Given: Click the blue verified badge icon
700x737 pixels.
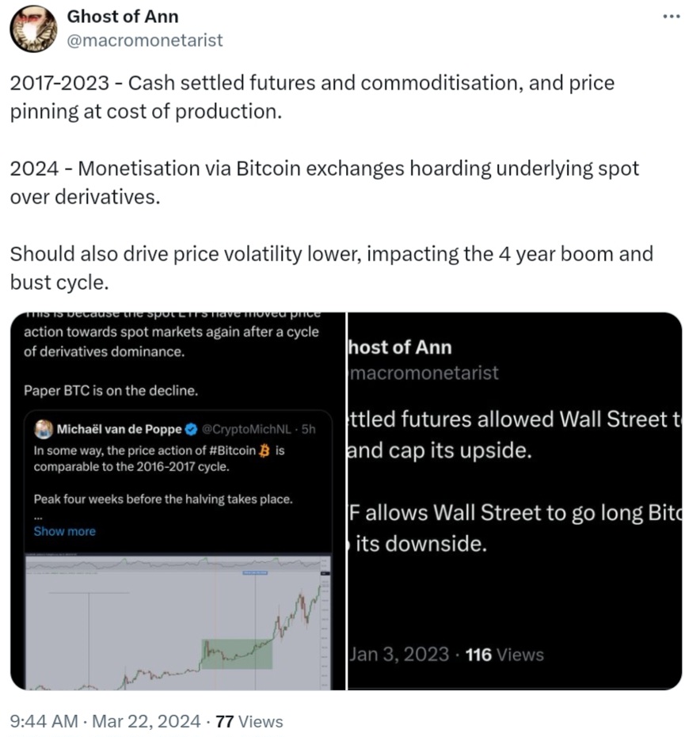Looking at the screenshot, I should [191, 430].
